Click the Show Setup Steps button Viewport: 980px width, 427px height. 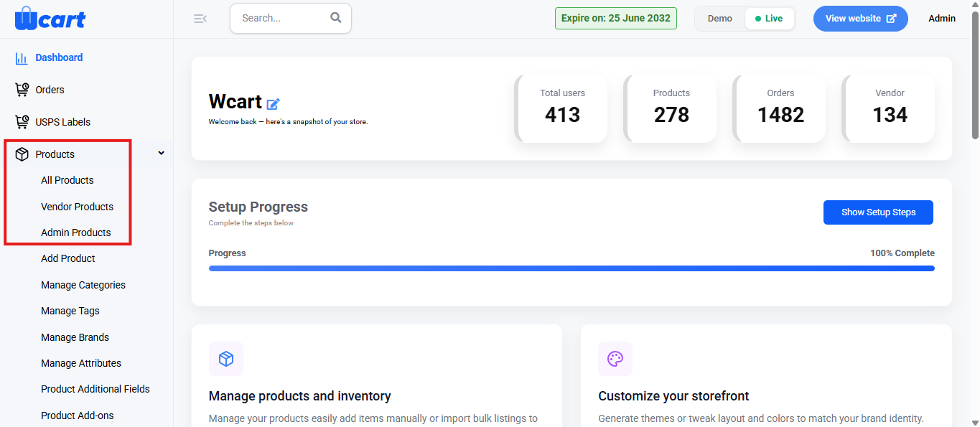[x=878, y=212]
